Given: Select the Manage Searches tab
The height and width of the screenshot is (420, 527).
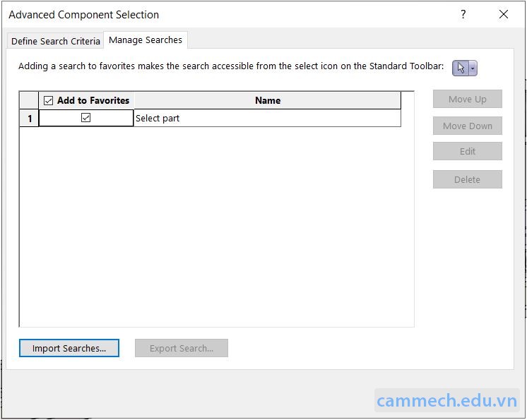Looking at the screenshot, I should [x=146, y=40].
